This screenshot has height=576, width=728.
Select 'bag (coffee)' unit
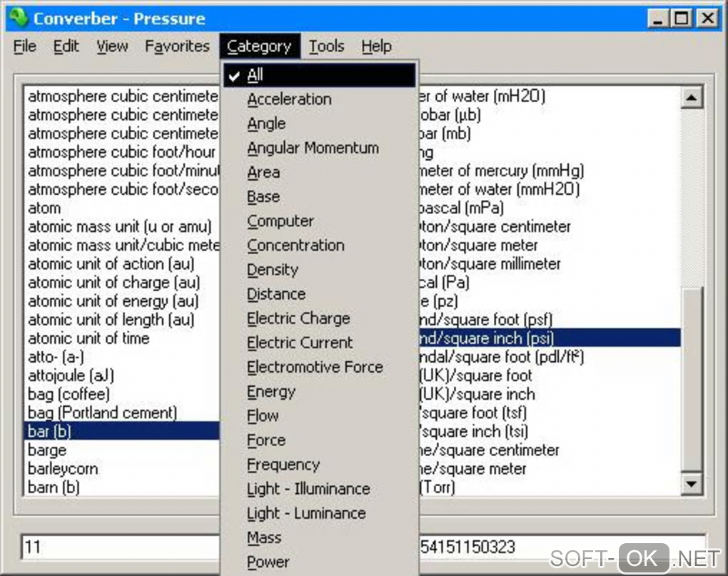pos(121,394)
